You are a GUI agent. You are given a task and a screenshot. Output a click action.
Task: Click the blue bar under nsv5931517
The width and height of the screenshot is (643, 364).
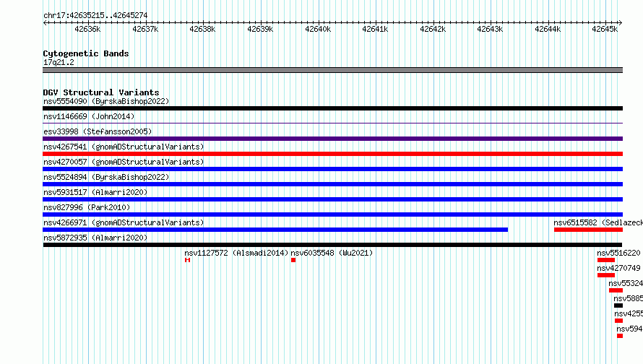[332, 199]
